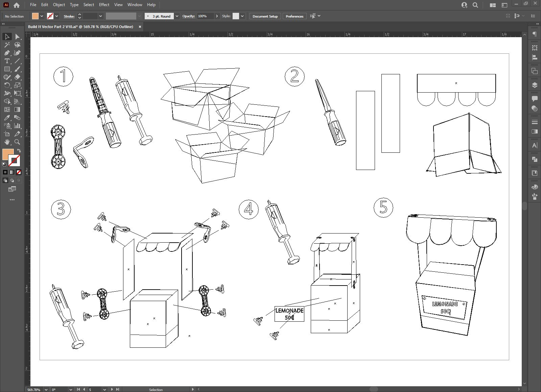Open the Object menu
The height and width of the screenshot is (392, 541).
coord(59,5)
